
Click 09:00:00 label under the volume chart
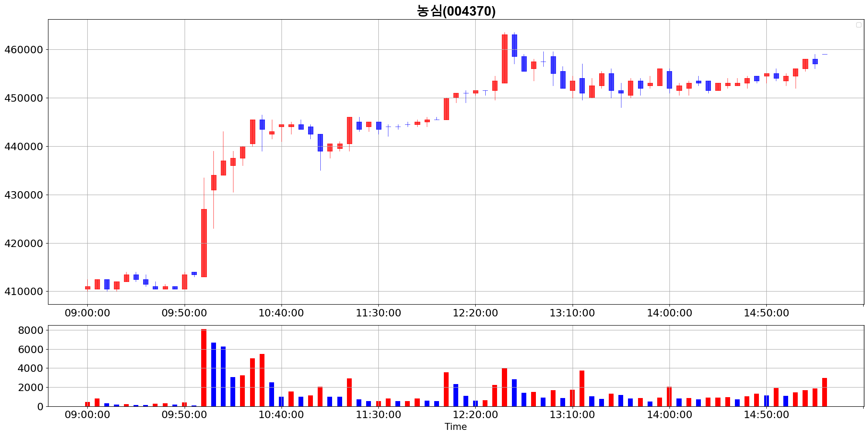coord(87,415)
